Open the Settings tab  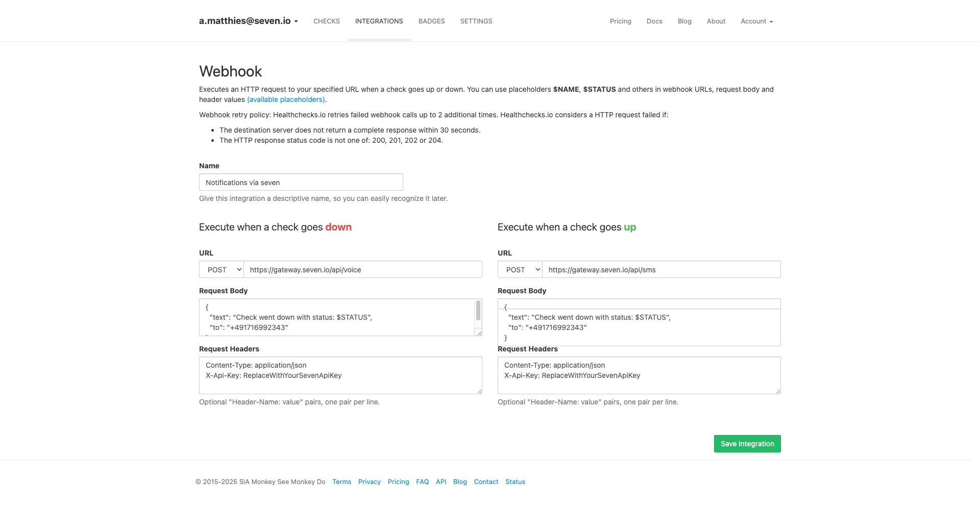coord(476,21)
